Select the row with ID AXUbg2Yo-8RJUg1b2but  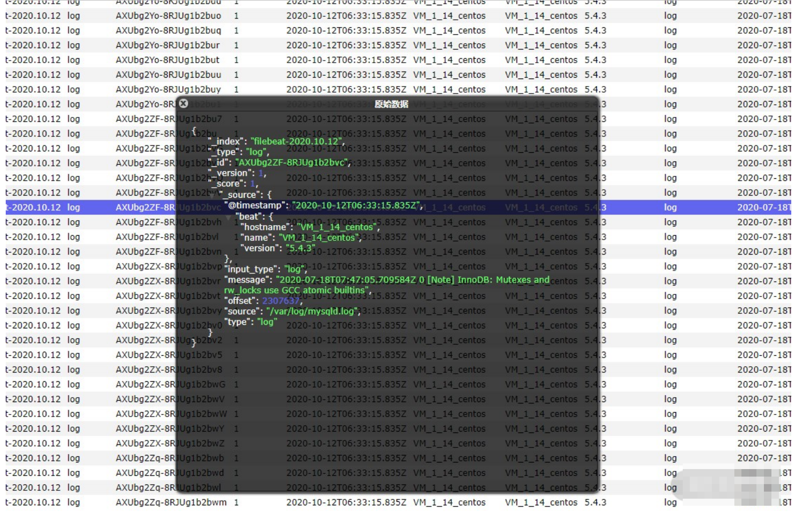pos(398,60)
